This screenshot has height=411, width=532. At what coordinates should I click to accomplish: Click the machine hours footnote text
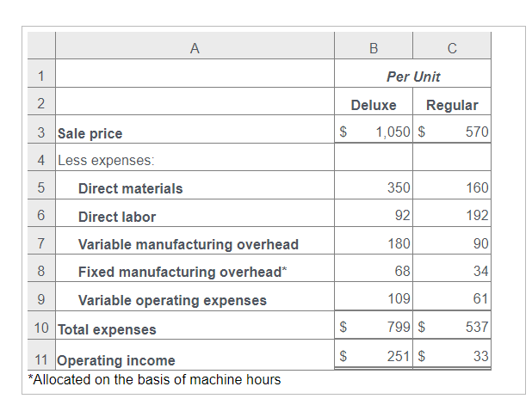click(154, 380)
